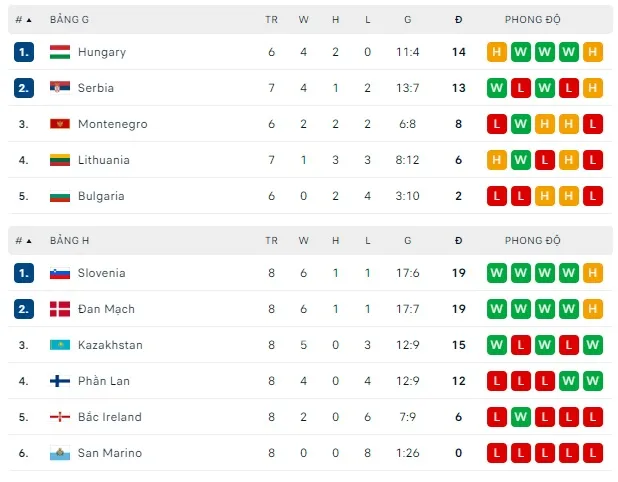Click the Bắc Ireland flag icon
Image resolution: width=618 pixels, height=482 pixels.
[x=59, y=417]
